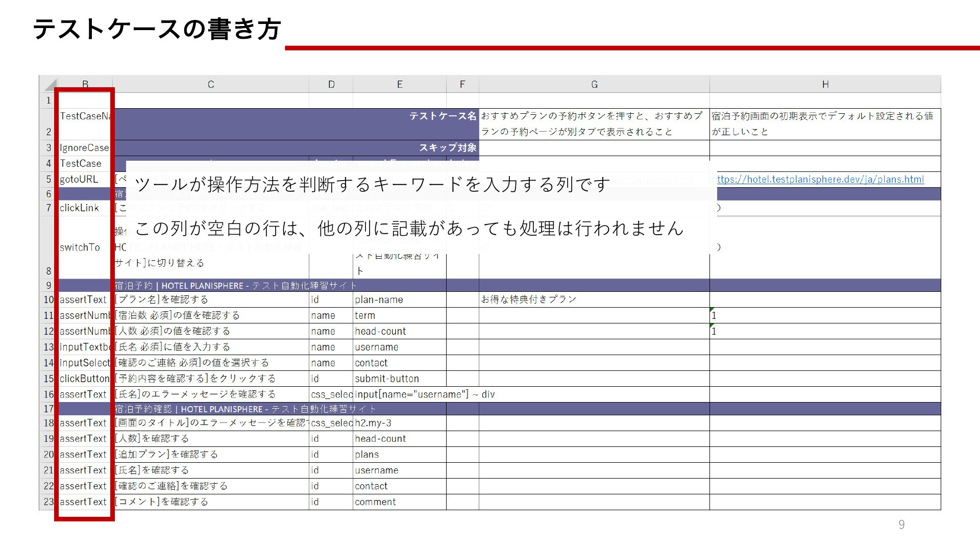Click the 宿泊予約画面の初期表示 test case name cell
The height and width of the screenshot is (551, 980).
point(825,124)
